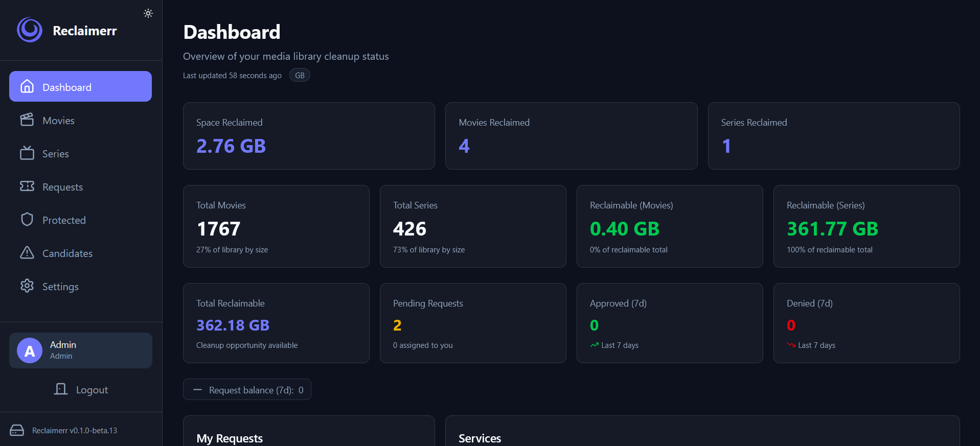Click Reclaimable (Series) 361.77 GB value
This screenshot has width=980, height=446.
point(832,229)
